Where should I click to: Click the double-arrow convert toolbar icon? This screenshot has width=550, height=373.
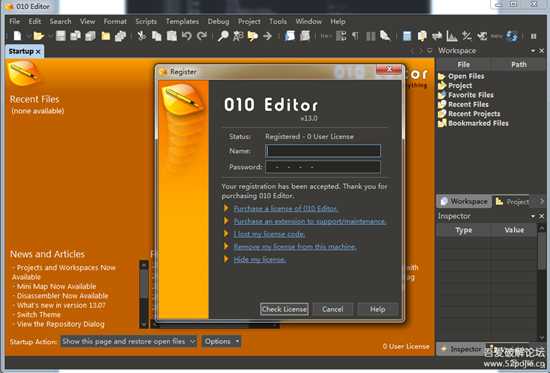[x=437, y=36]
